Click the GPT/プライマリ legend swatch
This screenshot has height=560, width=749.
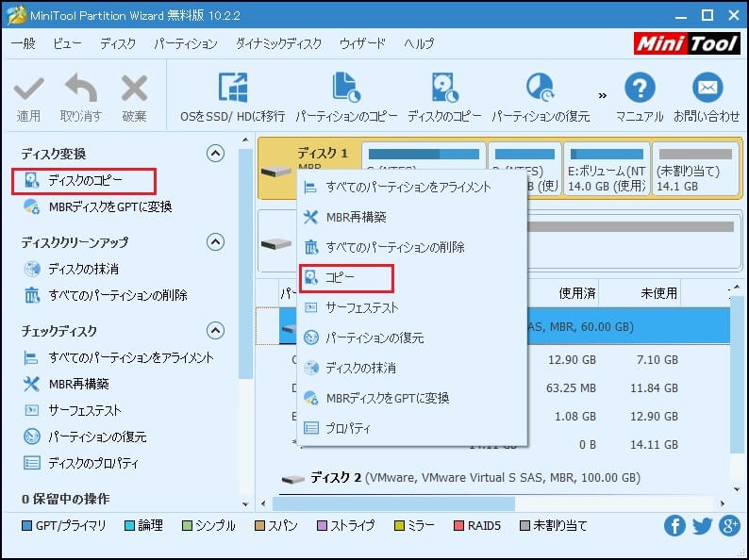pyautogui.click(x=26, y=526)
